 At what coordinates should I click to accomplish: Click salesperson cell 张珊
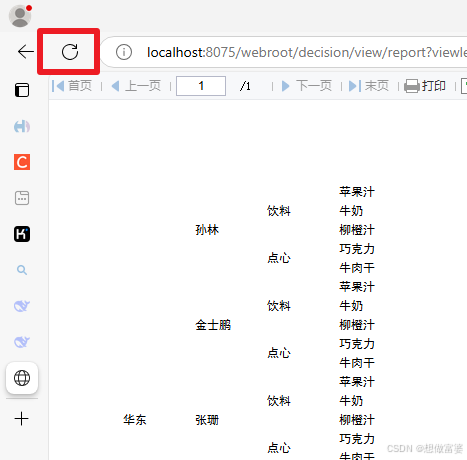(207, 420)
